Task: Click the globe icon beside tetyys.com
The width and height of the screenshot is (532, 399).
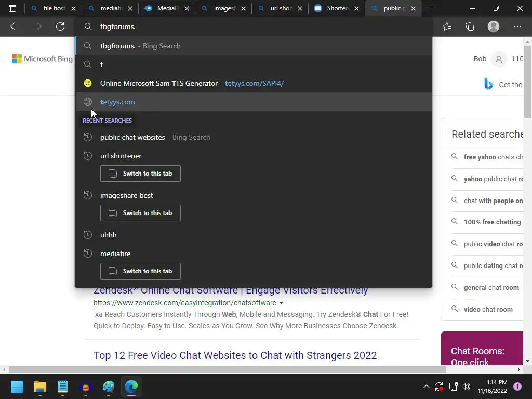Action: point(87,102)
